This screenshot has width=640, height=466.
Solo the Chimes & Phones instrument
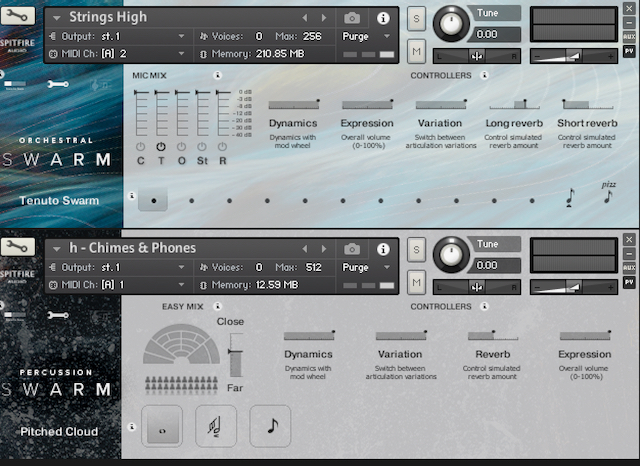(x=416, y=250)
